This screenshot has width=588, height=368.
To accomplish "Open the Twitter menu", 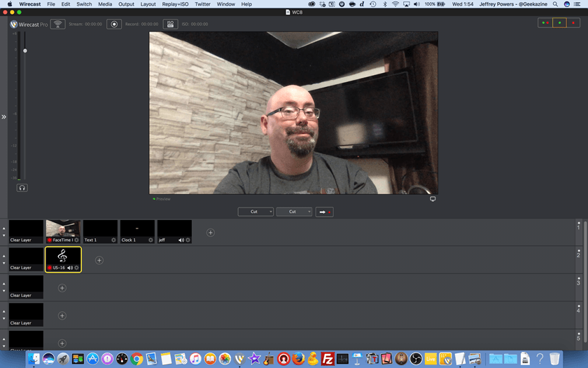I will [x=202, y=4].
